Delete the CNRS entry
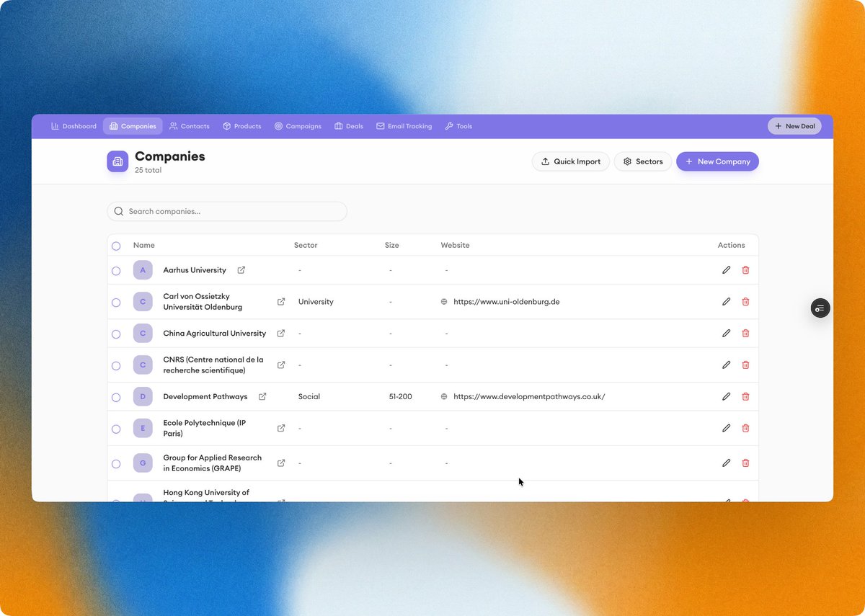 745,365
